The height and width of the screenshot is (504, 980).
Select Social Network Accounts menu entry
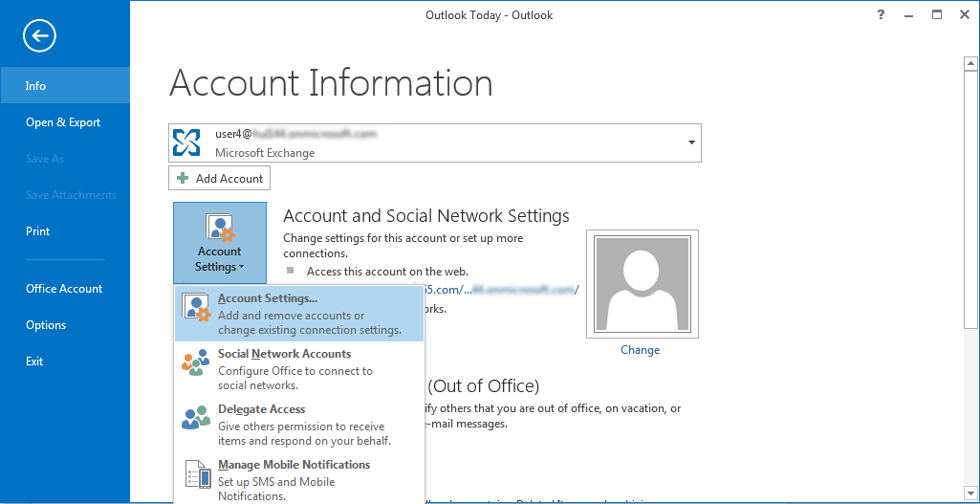point(299,369)
